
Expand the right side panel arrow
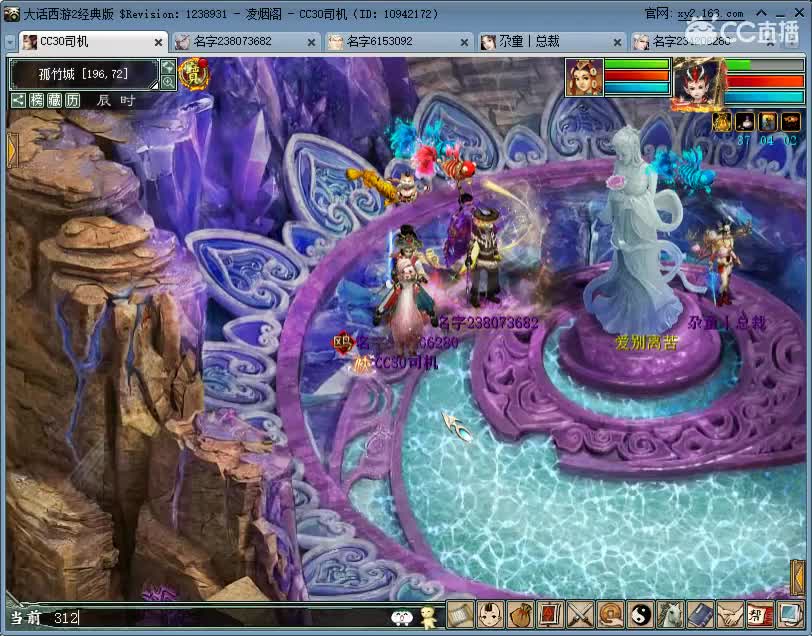tap(798, 576)
